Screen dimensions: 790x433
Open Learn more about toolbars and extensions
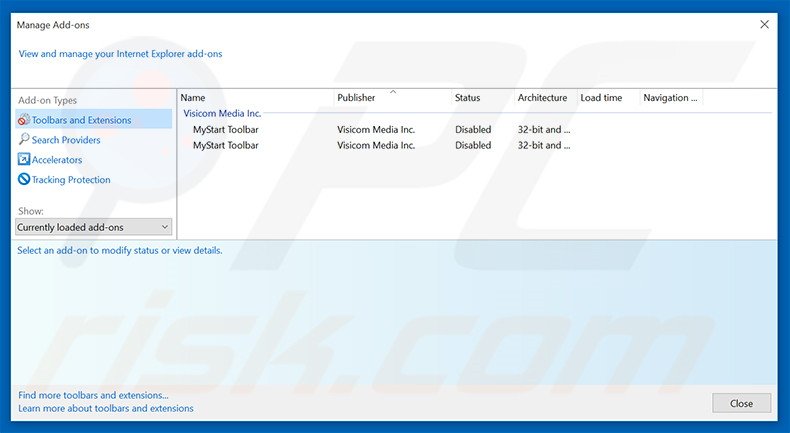pos(106,408)
